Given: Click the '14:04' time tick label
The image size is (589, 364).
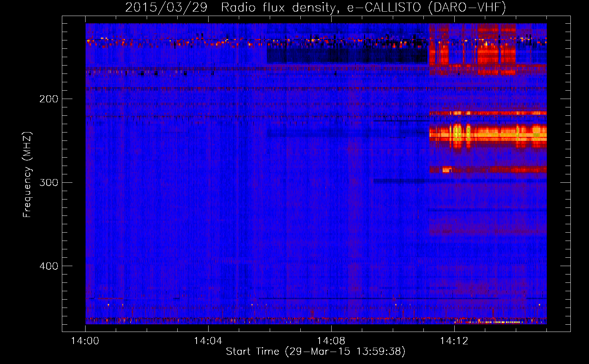Looking at the screenshot, I should [208, 341].
